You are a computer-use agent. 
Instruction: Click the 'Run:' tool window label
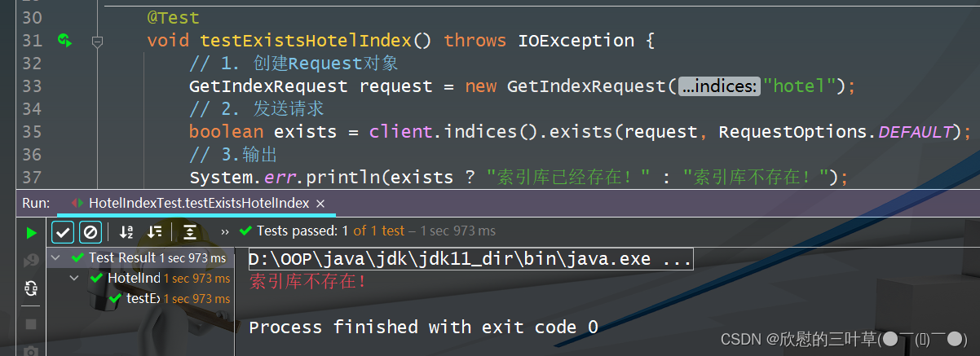[36, 203]
